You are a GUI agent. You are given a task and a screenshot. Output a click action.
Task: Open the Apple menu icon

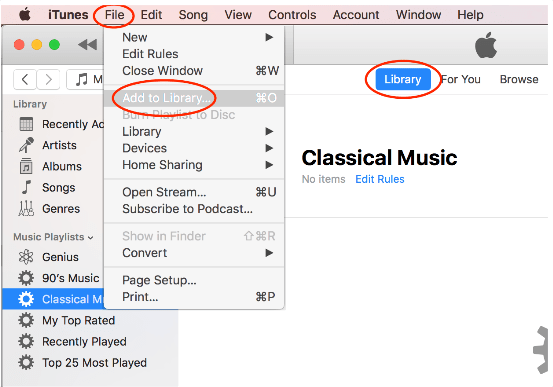(x=25, y=14)
